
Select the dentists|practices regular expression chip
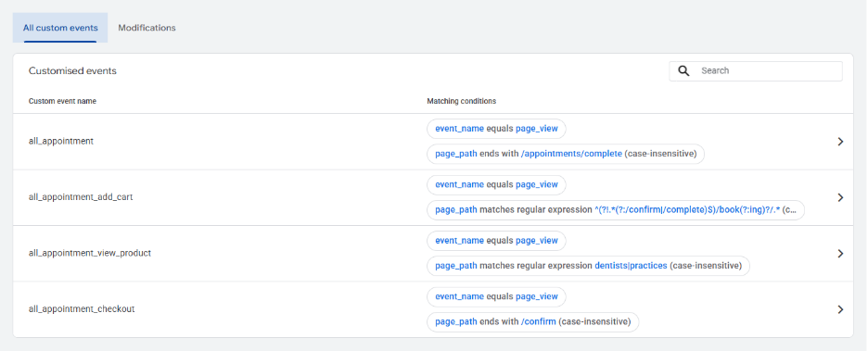tap(589, 266)
